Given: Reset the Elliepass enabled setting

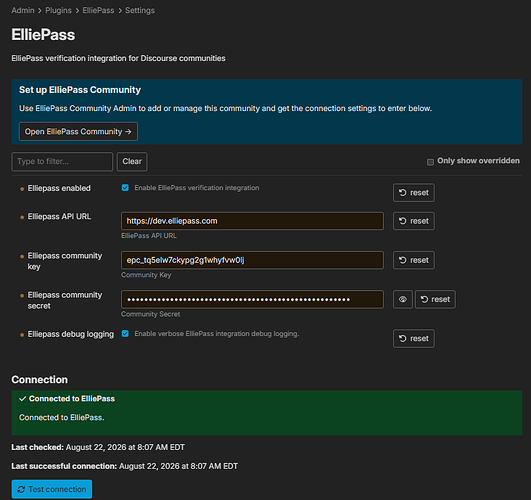Looking at the screenshot, I should tap(413, 192).
